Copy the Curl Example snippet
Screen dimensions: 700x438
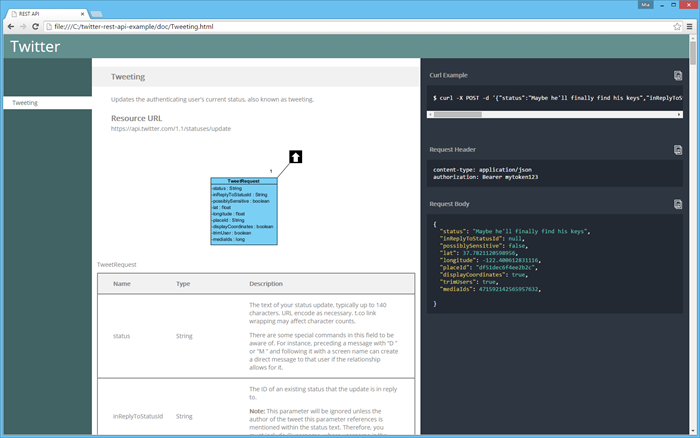pyautogui.click(x=678, y=75)
